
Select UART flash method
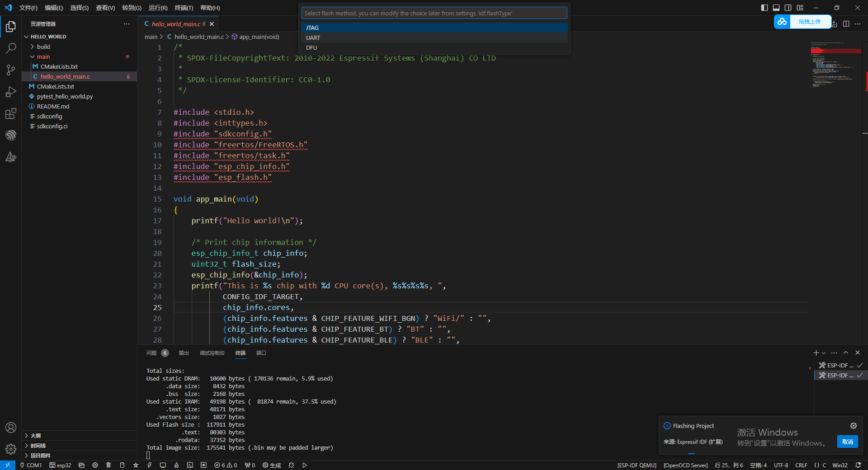pos(434,38)
